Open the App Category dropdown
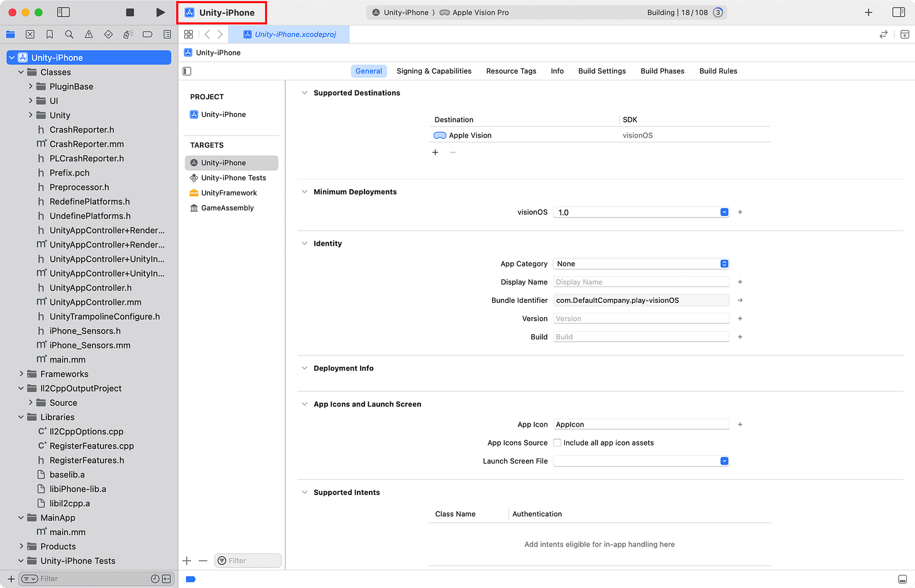This screenshot has width=915, height=588. (x=641, y=264)
